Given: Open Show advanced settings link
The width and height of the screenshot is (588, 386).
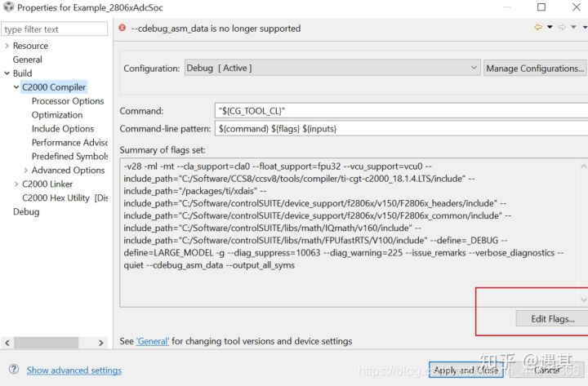Looking at the screenshot, I should coord(73,370).
